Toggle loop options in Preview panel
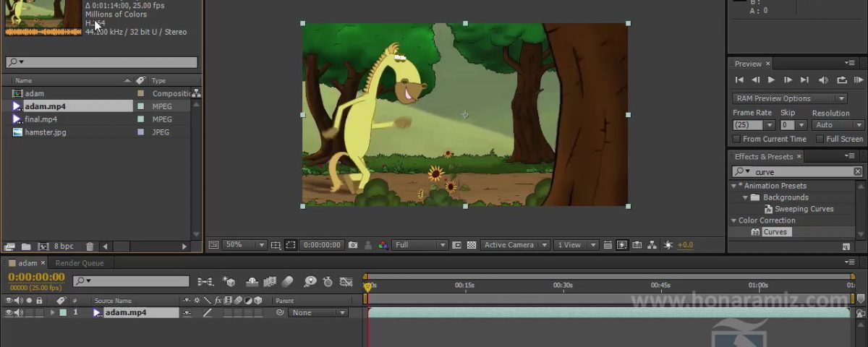The image size is (868, 347). (x=842, y=80)
